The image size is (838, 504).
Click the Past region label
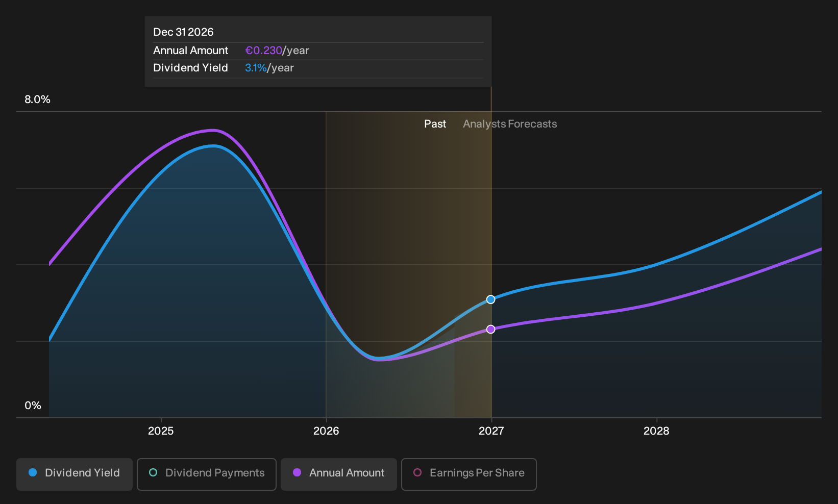coord(435,124)
